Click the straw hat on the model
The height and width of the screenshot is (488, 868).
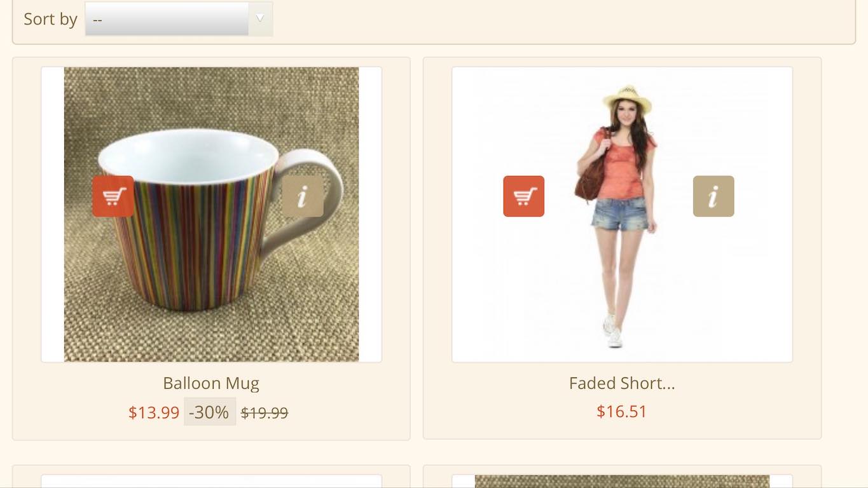[628, 98]
